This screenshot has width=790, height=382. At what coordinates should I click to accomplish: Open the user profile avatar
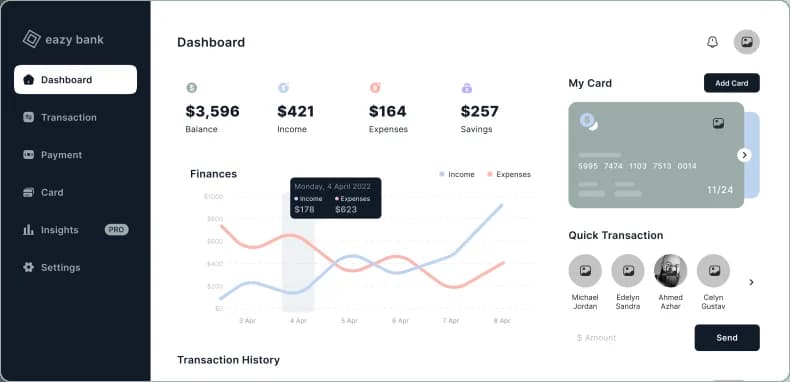[747, 42]
